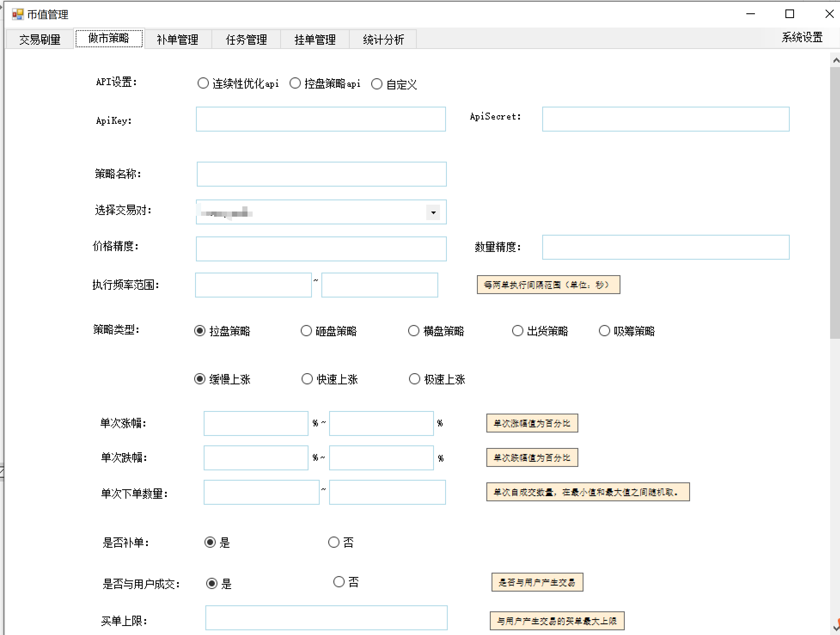
Task: Select 快速上涨 speed option
Action: tap(307, 379)
